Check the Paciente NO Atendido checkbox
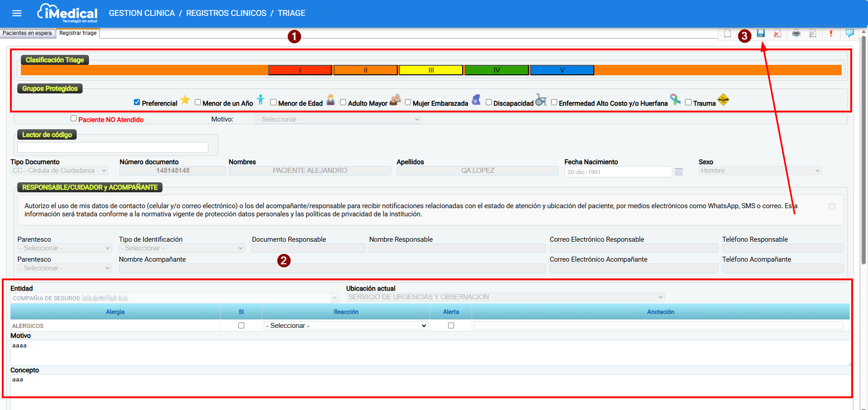Screen dimensions: 868x410 point(74,118)
